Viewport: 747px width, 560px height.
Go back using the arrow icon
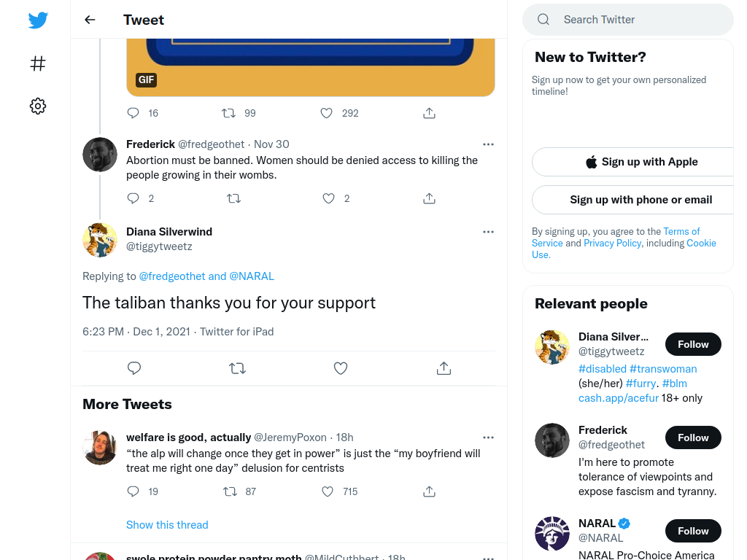tap(90, 20)
